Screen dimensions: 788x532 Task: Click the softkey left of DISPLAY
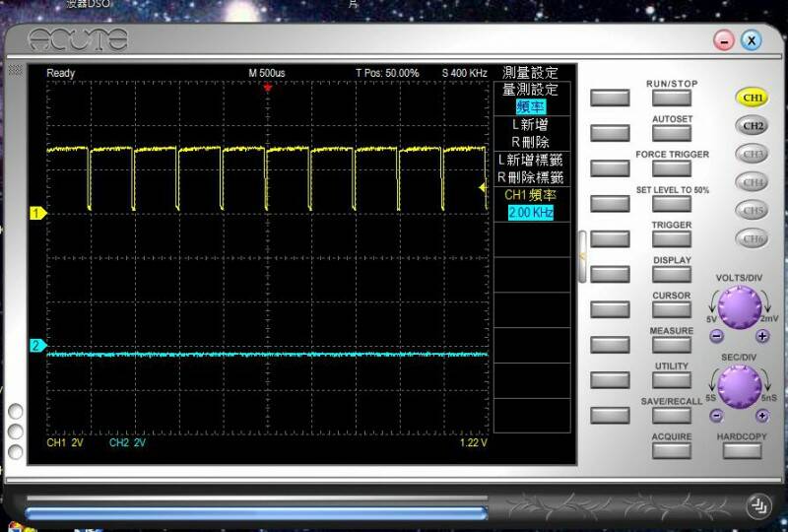point(610,274)
